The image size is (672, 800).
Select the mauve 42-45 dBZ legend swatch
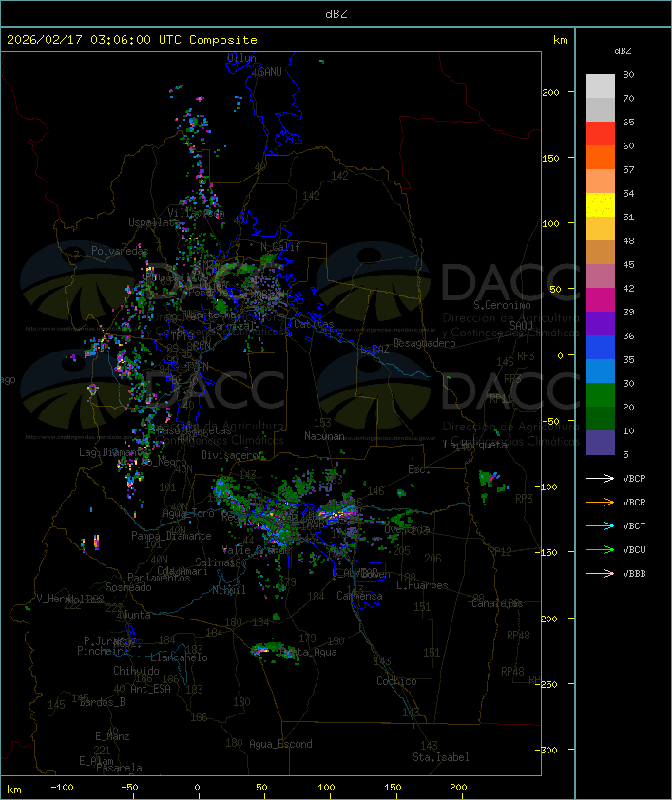click(x=600, y=276)
